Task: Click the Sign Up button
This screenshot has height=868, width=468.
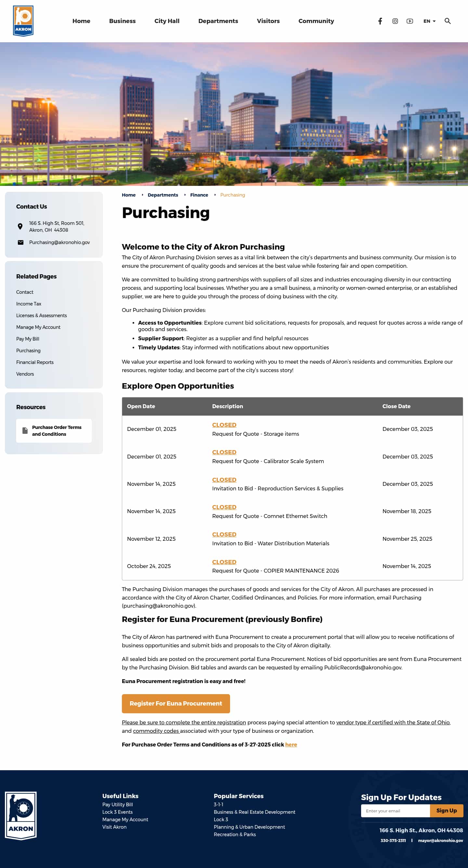Action: [446, 810]
